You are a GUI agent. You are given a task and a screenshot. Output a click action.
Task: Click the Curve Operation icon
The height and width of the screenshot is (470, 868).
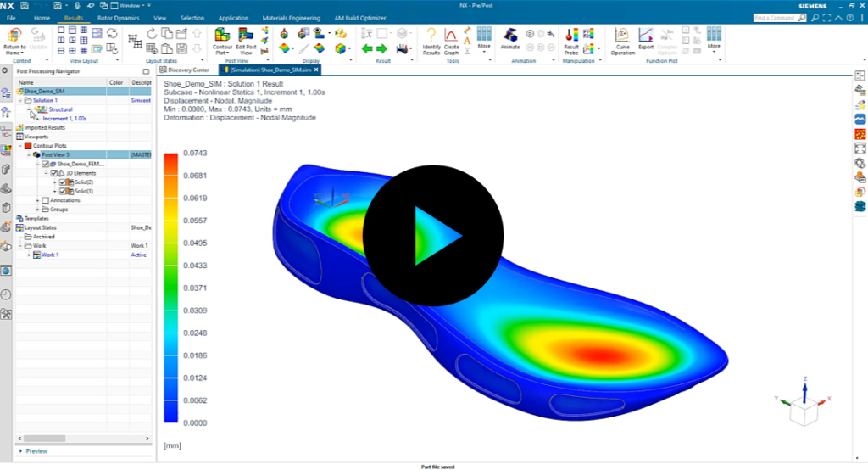(x=623, y=36)
